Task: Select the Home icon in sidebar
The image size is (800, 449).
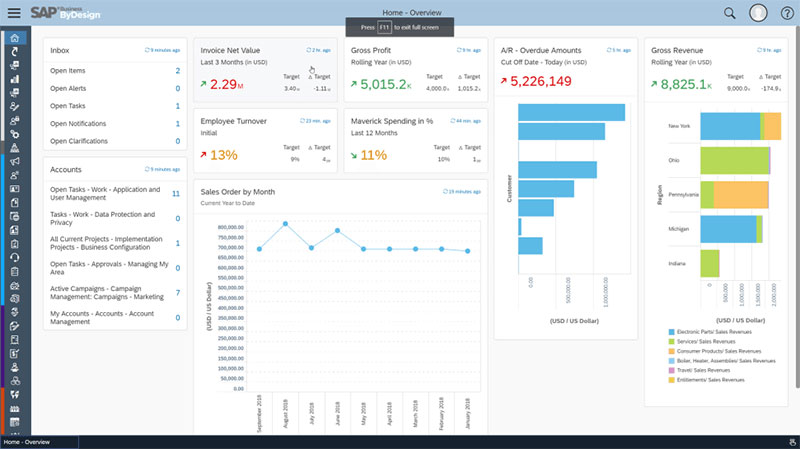Action: 15,38
